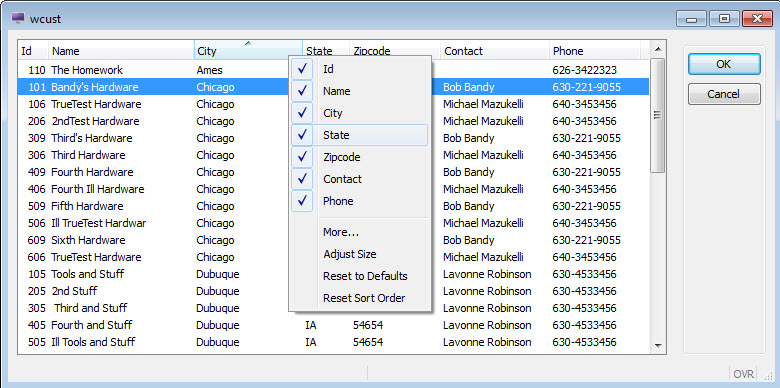Select the Fifth Hardware row
The width and height of the screenshot is (780, 388).
click(333, 206)
